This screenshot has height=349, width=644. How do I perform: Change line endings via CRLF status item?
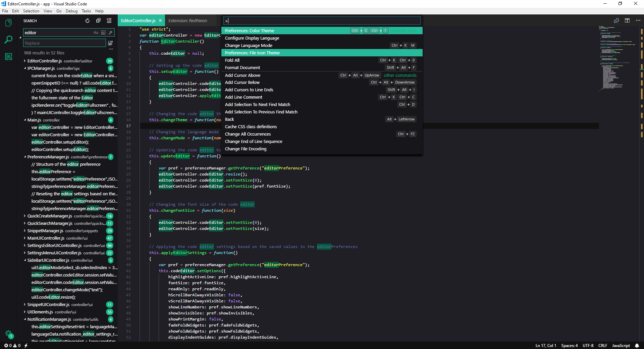(603, 345)
